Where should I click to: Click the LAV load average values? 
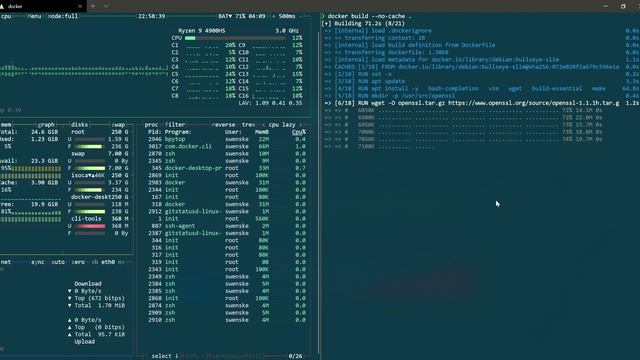tap(271, 103)
